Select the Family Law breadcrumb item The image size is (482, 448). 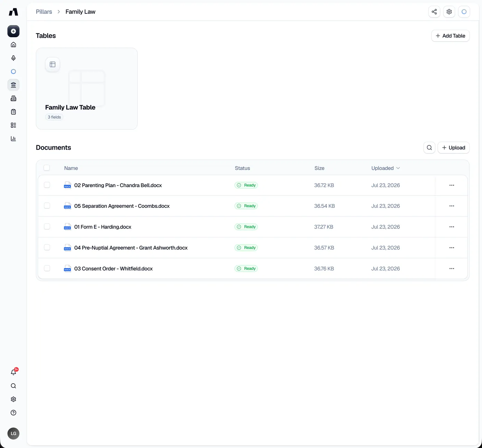point(81,12)
